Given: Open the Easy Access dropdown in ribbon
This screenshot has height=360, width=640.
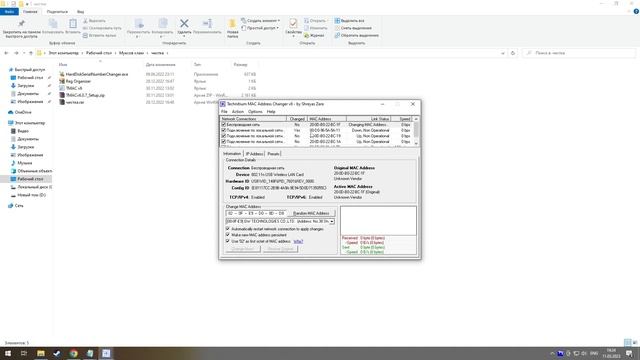Looking at the screenshot, I should click(260, 28).
